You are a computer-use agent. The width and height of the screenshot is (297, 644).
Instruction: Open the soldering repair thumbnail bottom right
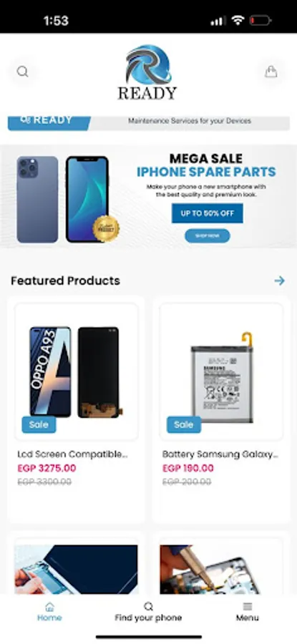pos(221,569)
